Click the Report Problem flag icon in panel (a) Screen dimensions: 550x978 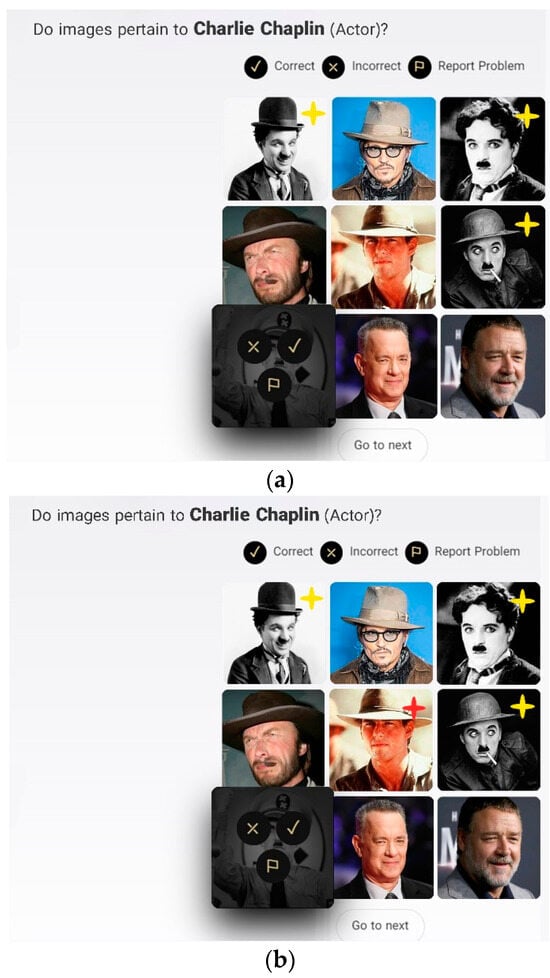(420, 67)
